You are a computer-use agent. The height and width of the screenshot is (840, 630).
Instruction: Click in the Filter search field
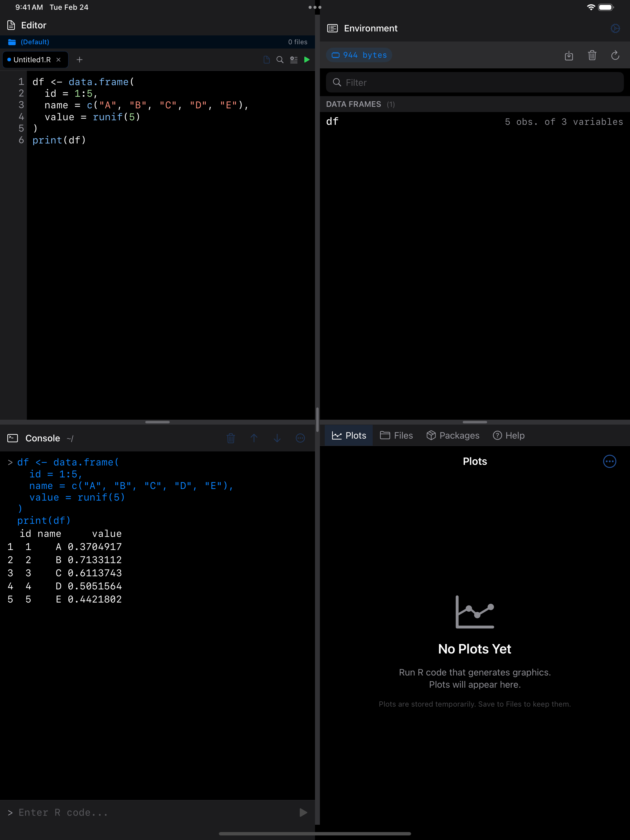coord(474,82)
